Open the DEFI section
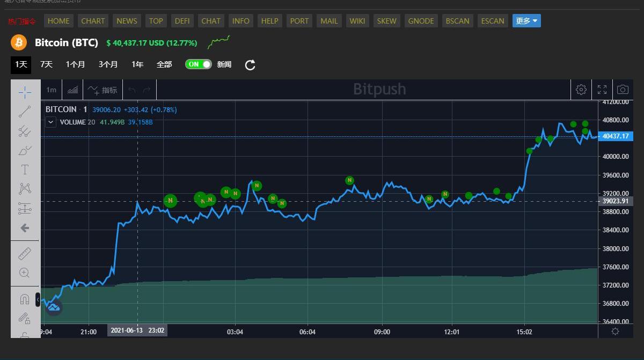Screen dimensions: 644x360 (x=182, y=21)
